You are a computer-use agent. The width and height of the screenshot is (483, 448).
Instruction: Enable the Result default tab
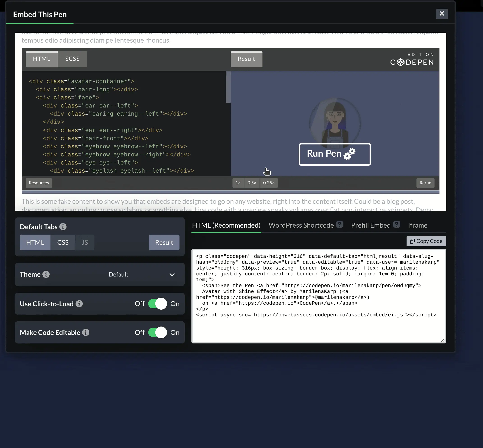coord(163,242)
